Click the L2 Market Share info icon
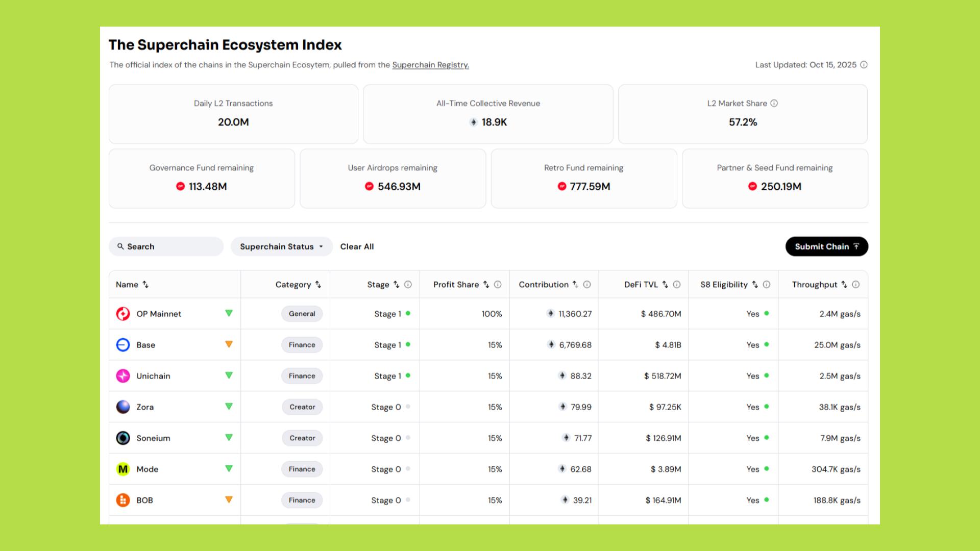Viewport: 980px width, 551px height. coord(774,103)
